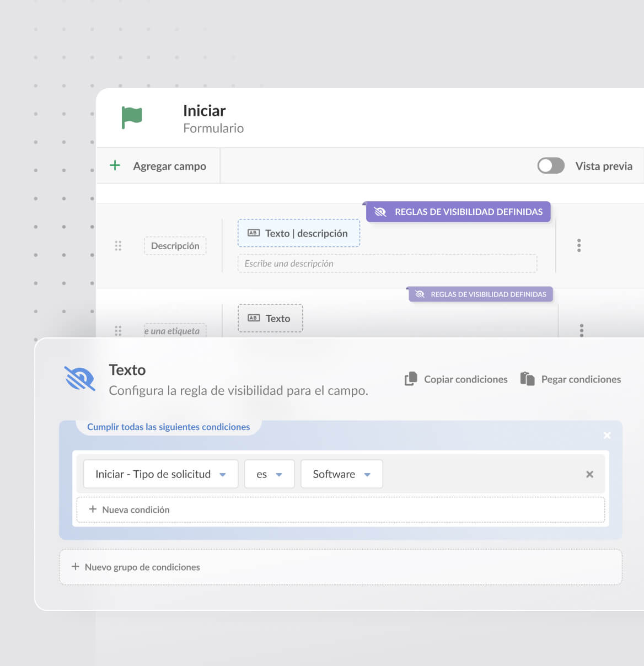The height and width of the screenshot is (666, 644).
Task: Toggle the Vista previa switch
Action: click(x=551, y=165)
